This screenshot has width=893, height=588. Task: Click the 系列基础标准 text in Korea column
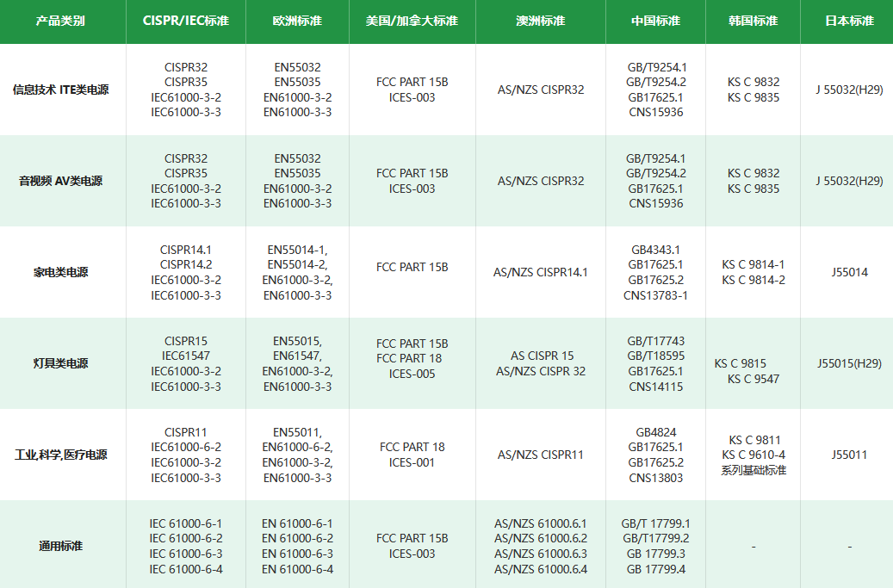click(753, 470)
